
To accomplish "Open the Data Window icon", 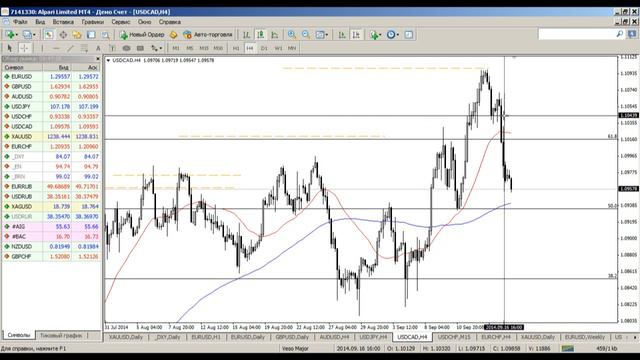I will point(63,35).
